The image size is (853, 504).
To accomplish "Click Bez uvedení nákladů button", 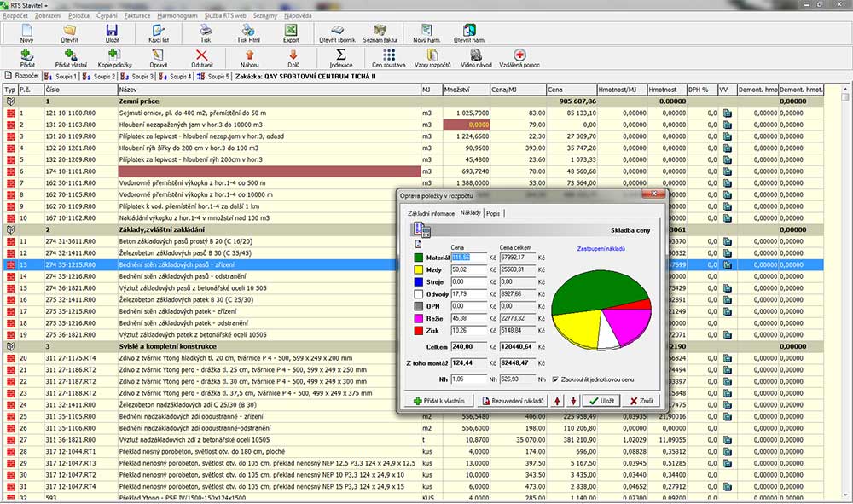I will (x=512, y=401).
